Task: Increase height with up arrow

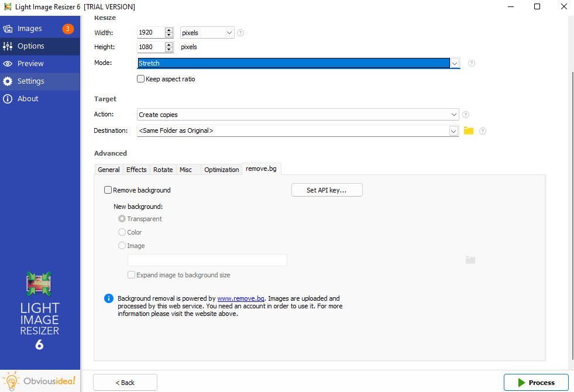Action: pyautogui.click(x=169, y=44)
